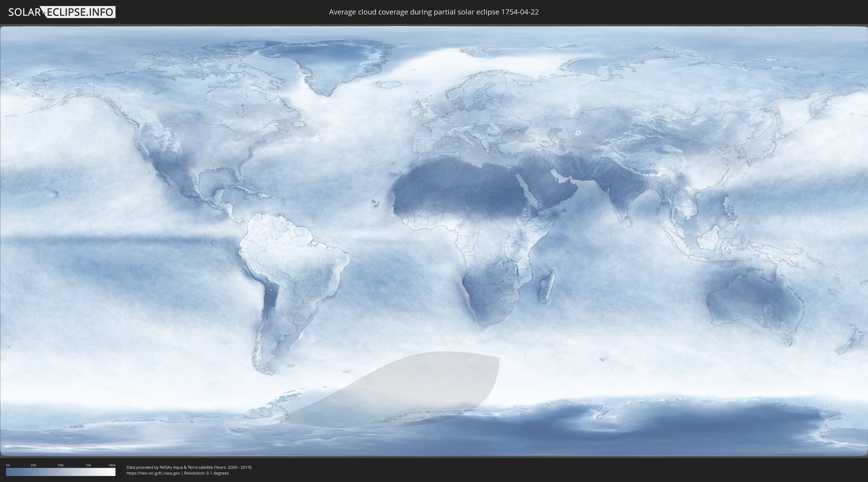The height and width of the screenshot is (482, 868).
Task: Click the NASA Aqua & Terra data credit line
Action: coord(189,467)
